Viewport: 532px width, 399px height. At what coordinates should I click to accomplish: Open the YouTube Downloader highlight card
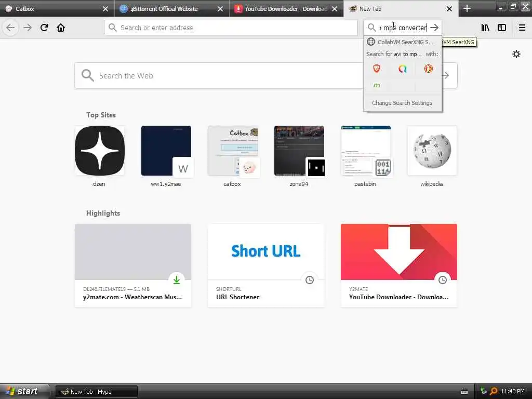click(399, 265)
